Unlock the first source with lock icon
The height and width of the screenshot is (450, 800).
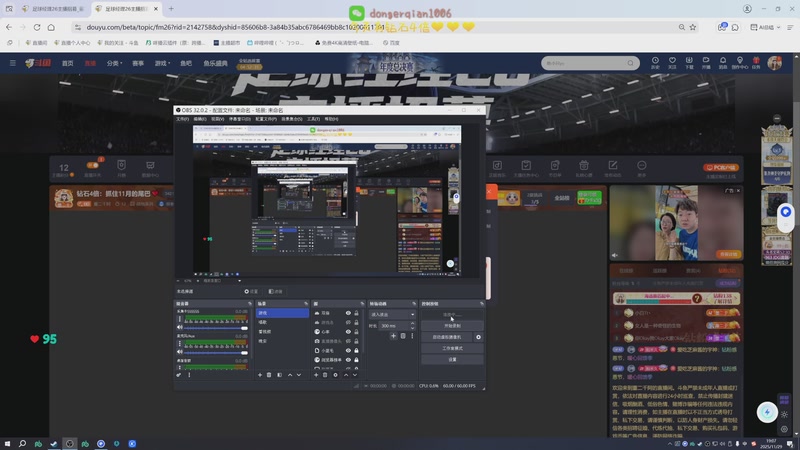point(356,313)
